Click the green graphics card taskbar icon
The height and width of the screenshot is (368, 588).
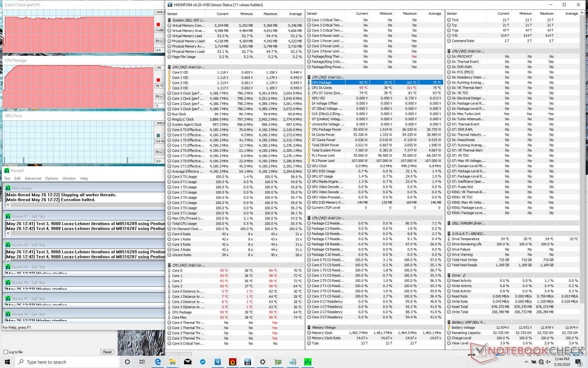(x=278, y=362)
